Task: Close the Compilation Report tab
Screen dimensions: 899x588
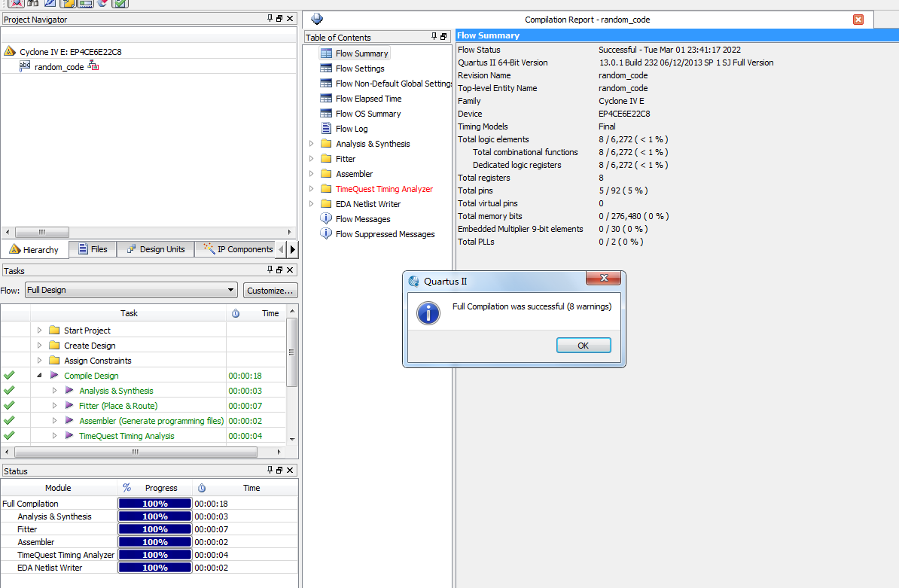Action: (858, 20)
